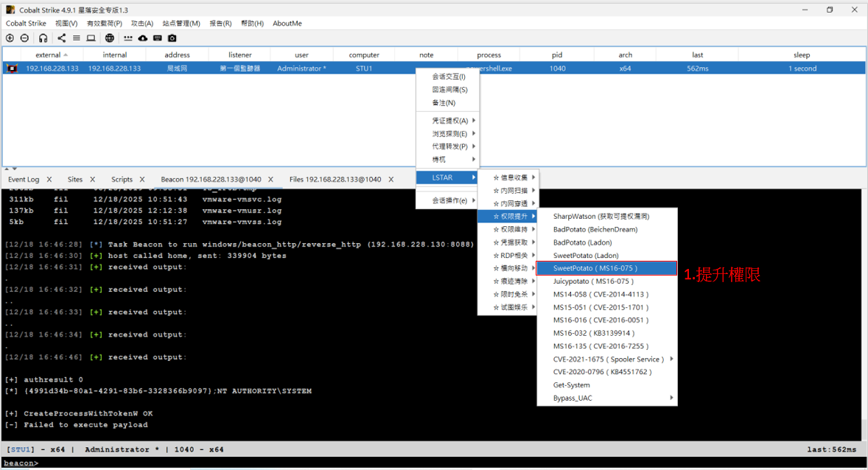Image resolution: width=868 pixels, height=470 pixels.
Task: Close the Beacon 192.168.228.133@1040 tab
Action: pos(270,179)
